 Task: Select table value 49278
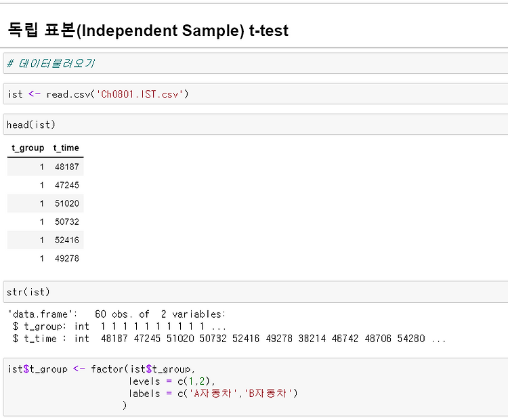pyautogui.click(x=67, y=258)
